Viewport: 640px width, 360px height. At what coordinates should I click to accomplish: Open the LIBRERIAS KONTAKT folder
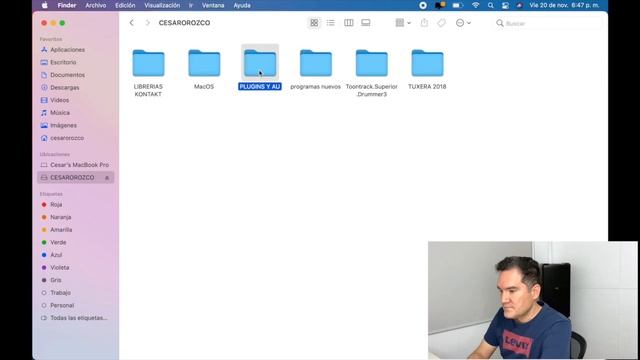pyautogui.click(x=148, y=63)
